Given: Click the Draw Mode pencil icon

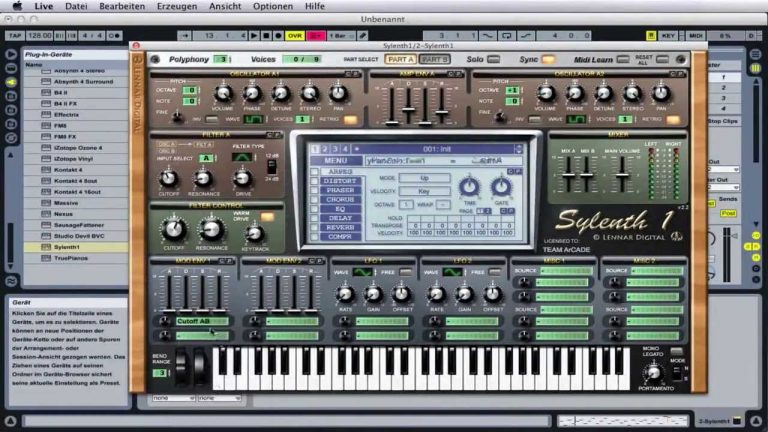Looking at the screenshot, I should (x=362, y=36).
